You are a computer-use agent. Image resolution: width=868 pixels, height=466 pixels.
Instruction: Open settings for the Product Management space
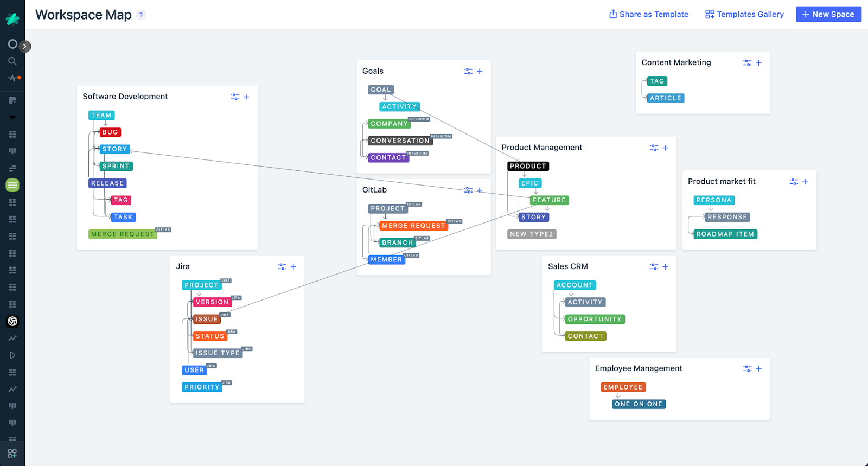tap(654, 148)
